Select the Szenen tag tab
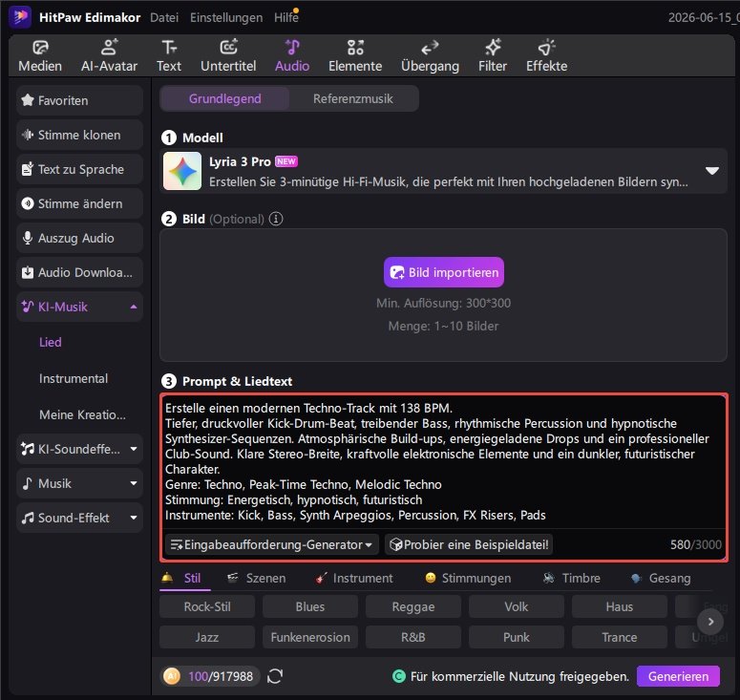 coord(257,578)
